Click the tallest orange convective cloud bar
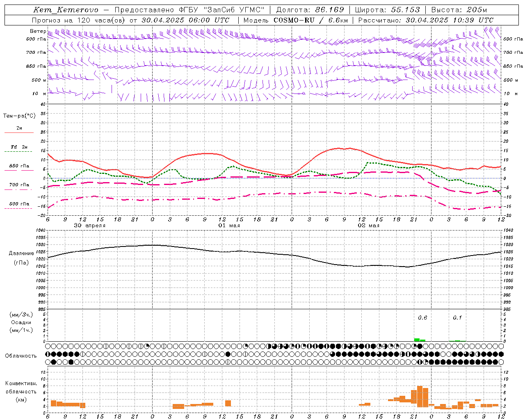 pos(420,396)
